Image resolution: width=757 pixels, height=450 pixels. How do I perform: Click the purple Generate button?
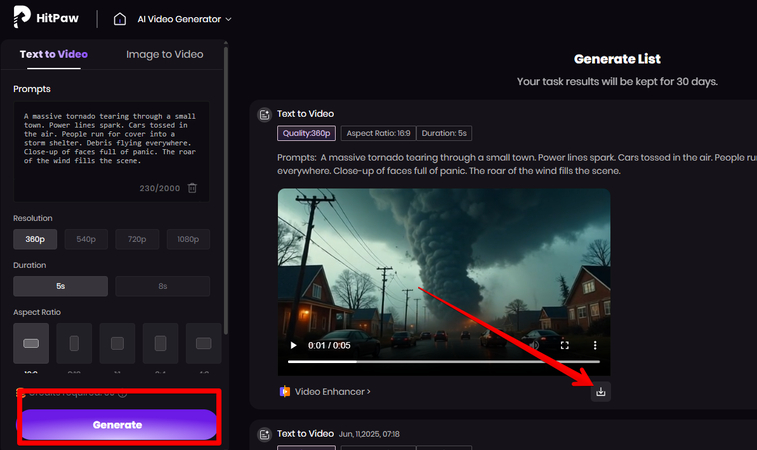[117, 424]
